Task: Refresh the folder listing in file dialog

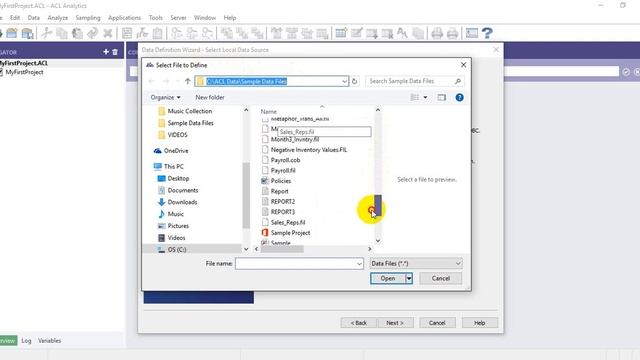Action: 354,81
